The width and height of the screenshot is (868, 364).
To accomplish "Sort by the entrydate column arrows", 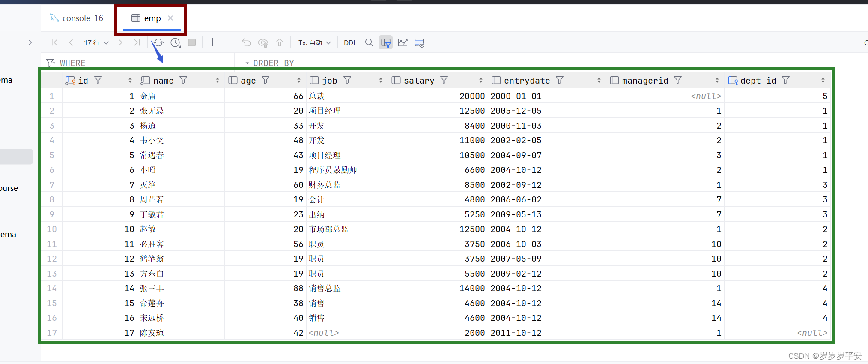I will pos(599,81).
